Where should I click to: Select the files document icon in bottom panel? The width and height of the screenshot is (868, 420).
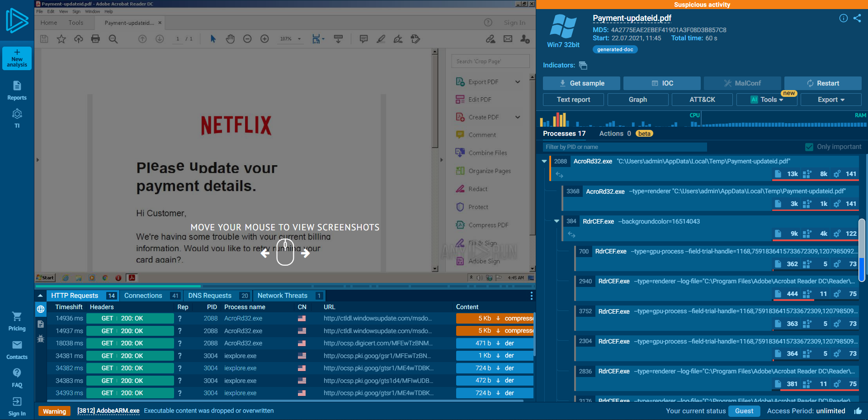41,324
